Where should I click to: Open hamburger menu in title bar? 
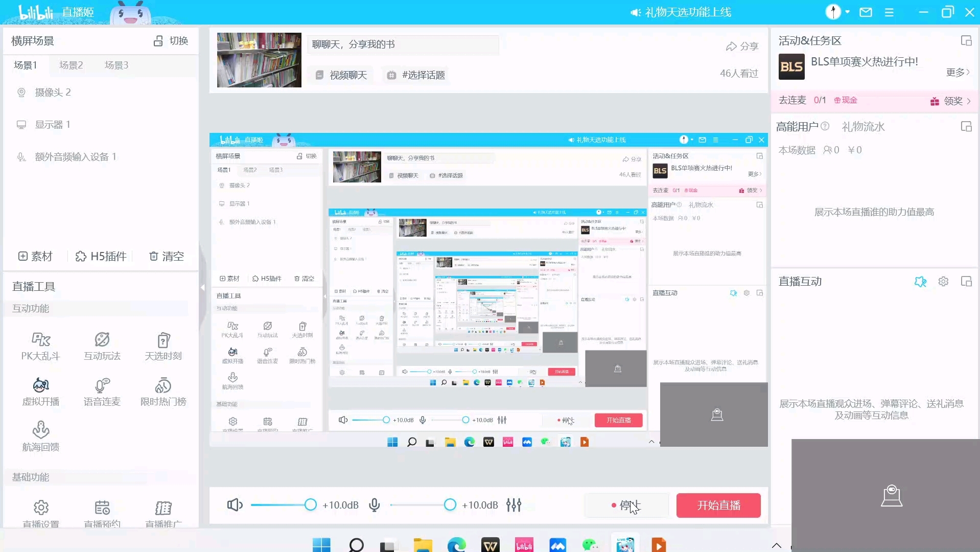889,12
